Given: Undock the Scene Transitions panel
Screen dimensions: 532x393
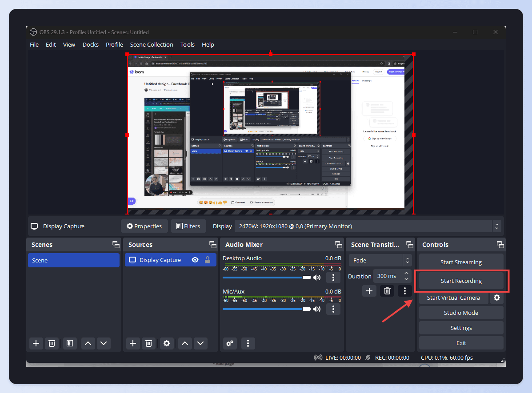Looking at the screenshot, I should coord(409,245).
